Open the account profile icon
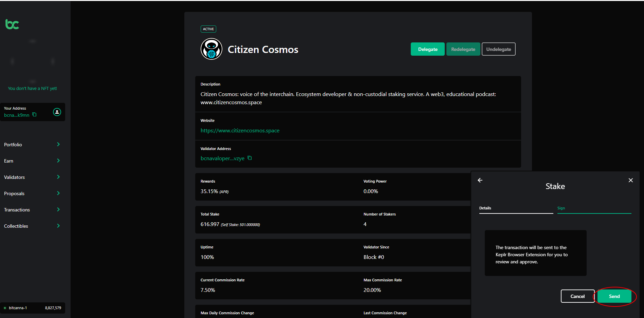Viewport: 644px width, 318px height. [57, 112]
